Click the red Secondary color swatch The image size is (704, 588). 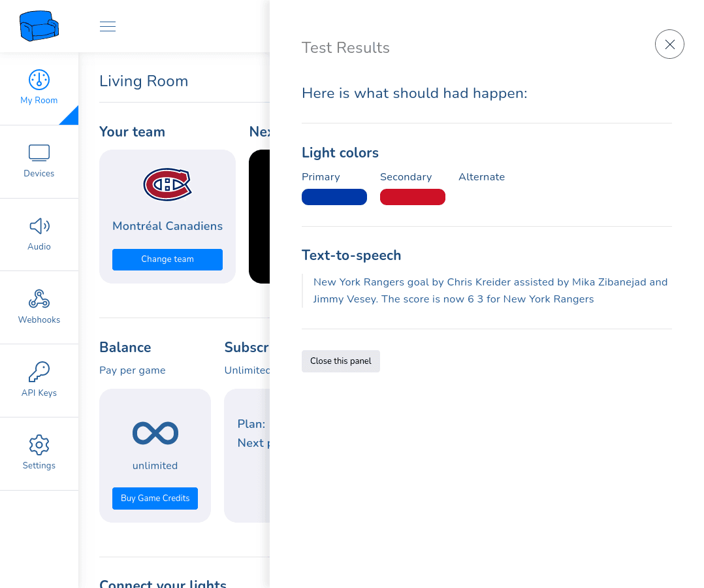[413, 197]
